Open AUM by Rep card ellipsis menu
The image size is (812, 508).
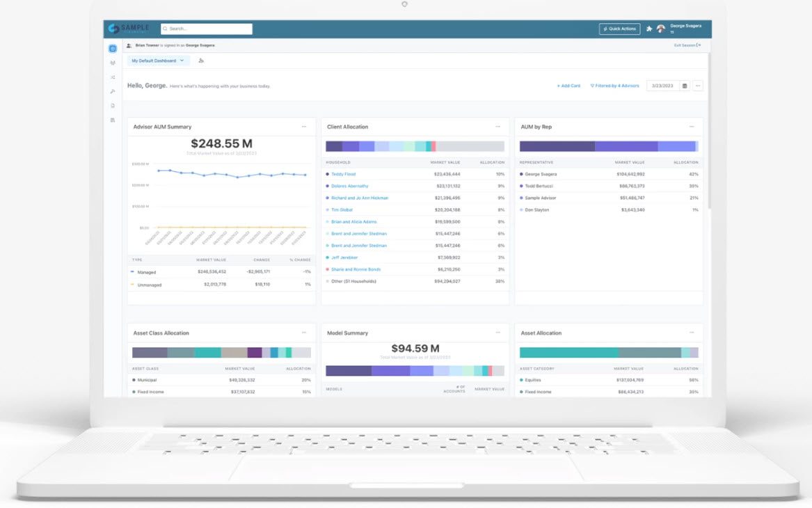point(692,127)
